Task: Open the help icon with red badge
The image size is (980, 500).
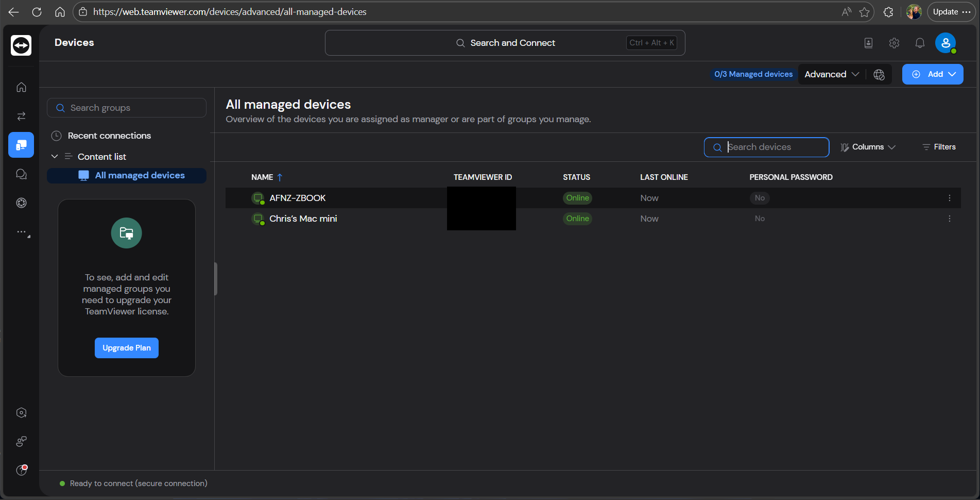Action: (21, 470)
